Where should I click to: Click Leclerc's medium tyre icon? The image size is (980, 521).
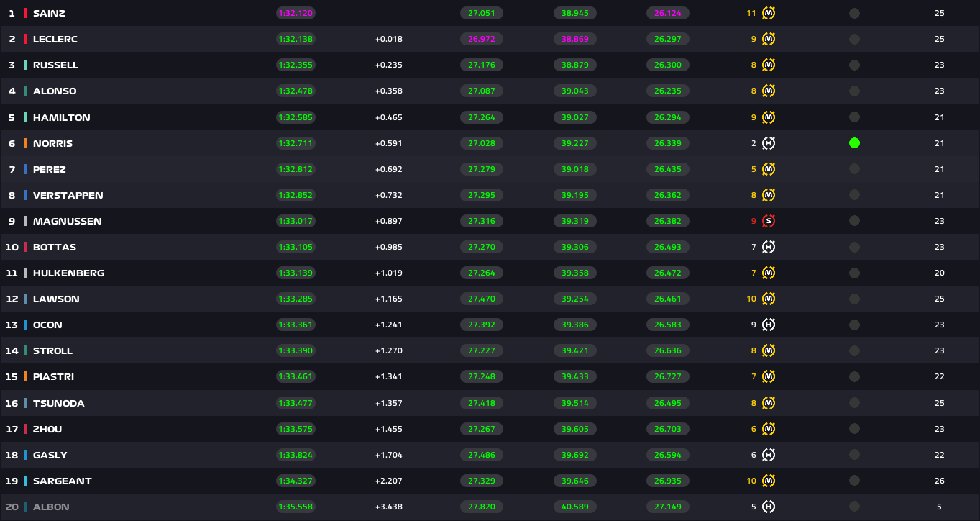[x=769, y=39]
